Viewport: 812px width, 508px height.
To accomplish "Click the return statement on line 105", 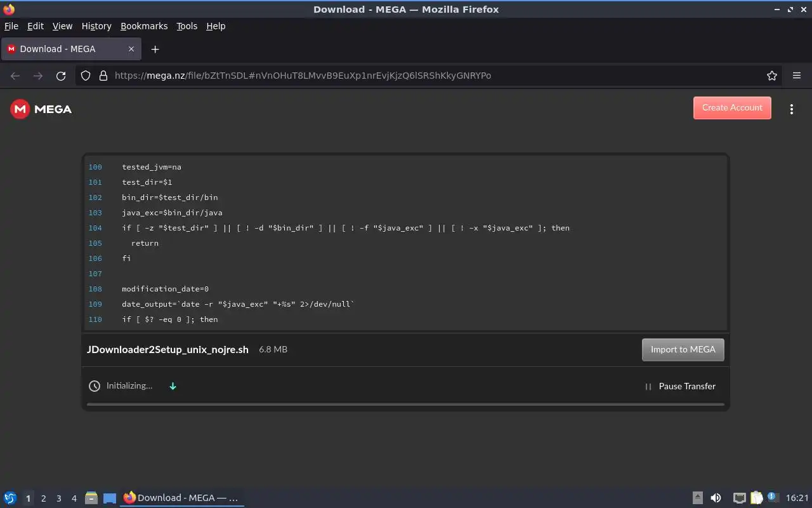I will tap(145, 243).
